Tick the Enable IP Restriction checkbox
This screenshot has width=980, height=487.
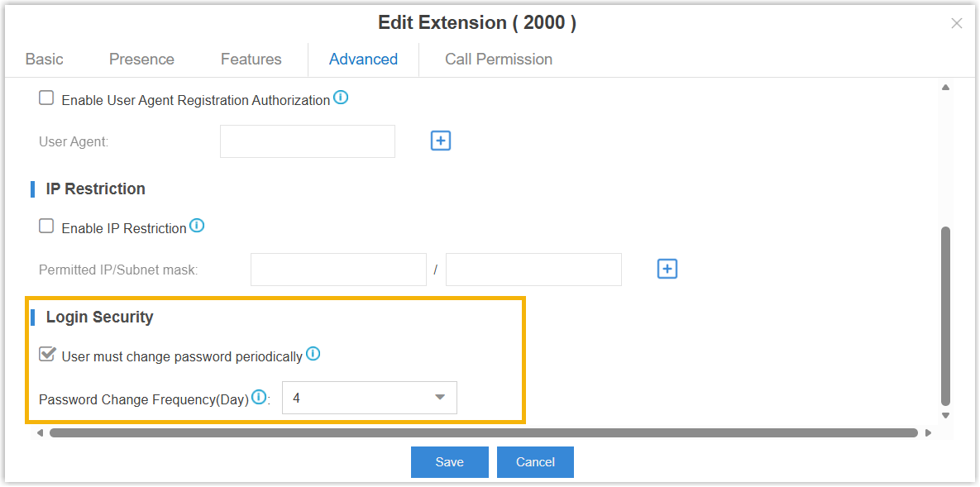[x=47, y=227]
